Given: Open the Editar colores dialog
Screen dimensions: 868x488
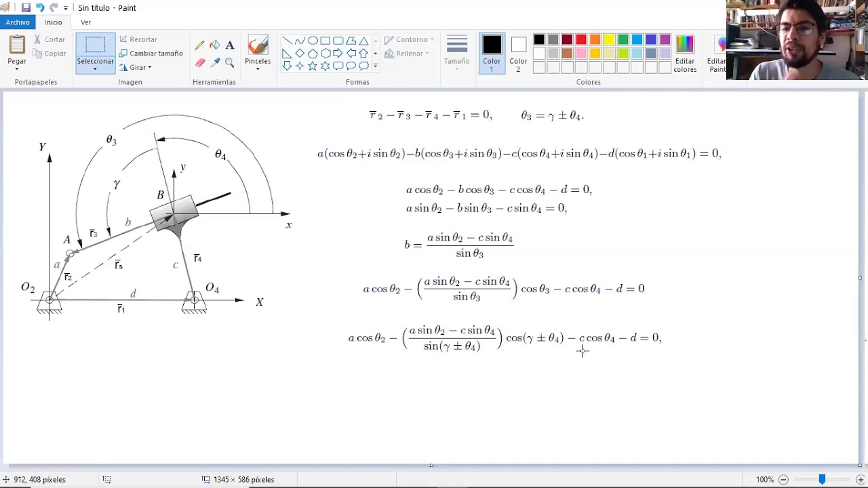Looking at the screenshot, I should pyautogui.click(x=685, y=54).
